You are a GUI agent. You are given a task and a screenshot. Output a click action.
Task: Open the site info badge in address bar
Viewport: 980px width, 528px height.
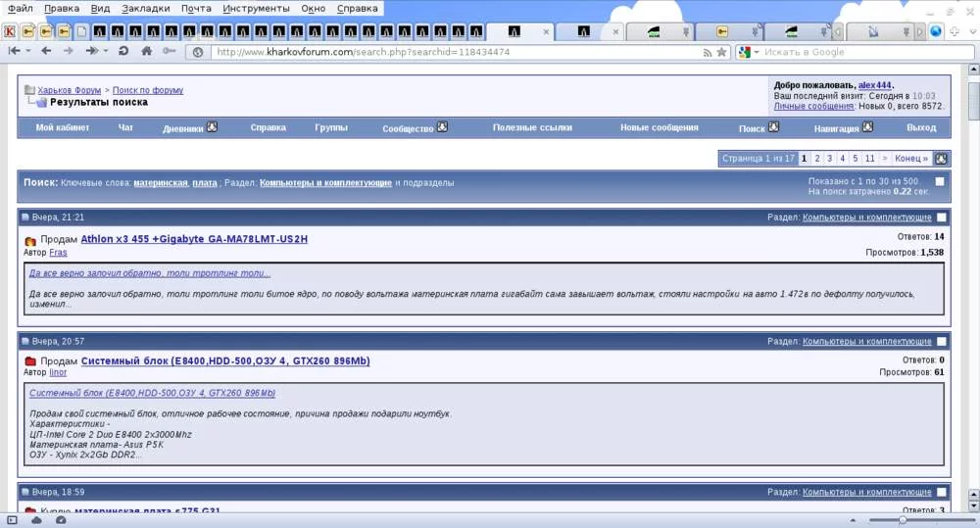[x=198, y=53]
